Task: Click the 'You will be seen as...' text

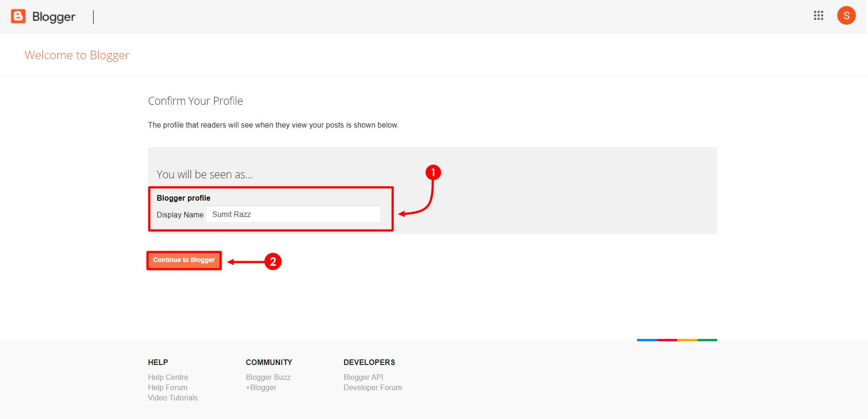Action: (204, 174)
